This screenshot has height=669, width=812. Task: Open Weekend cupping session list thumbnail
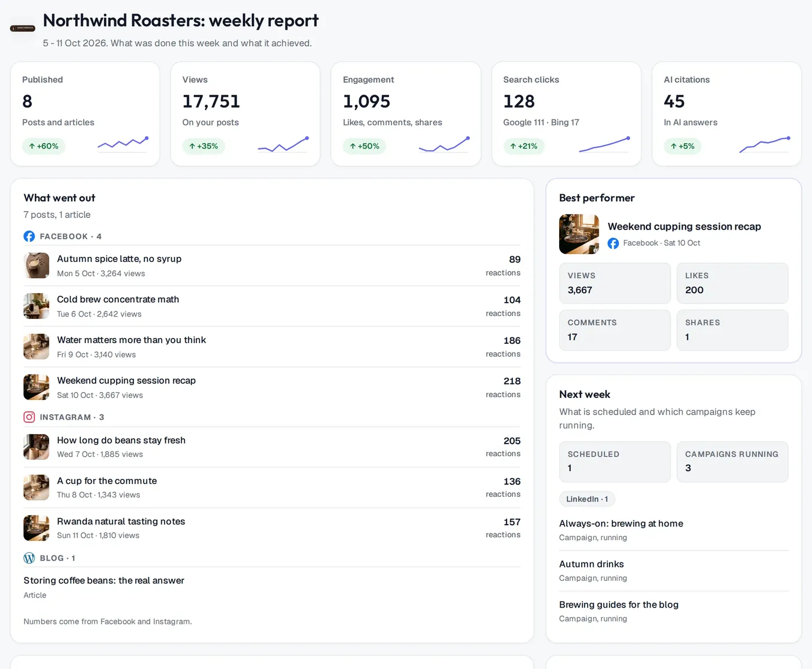point(36,387)
